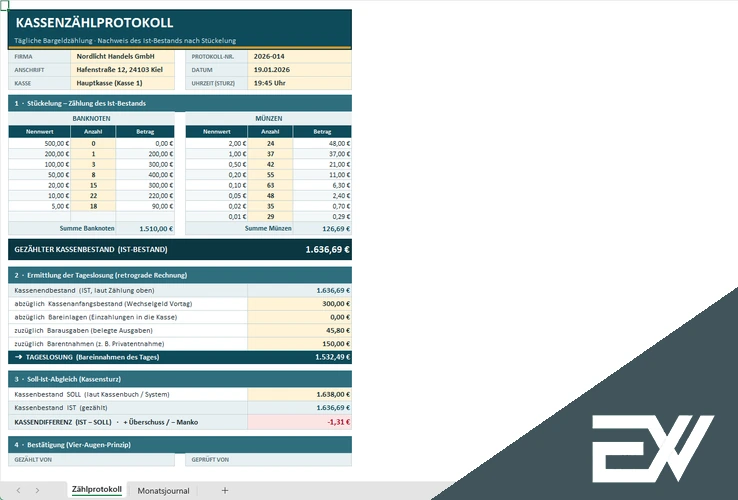
Task: Select the Anzahl cell for 20,00 € notes
Action: point(93,185)
